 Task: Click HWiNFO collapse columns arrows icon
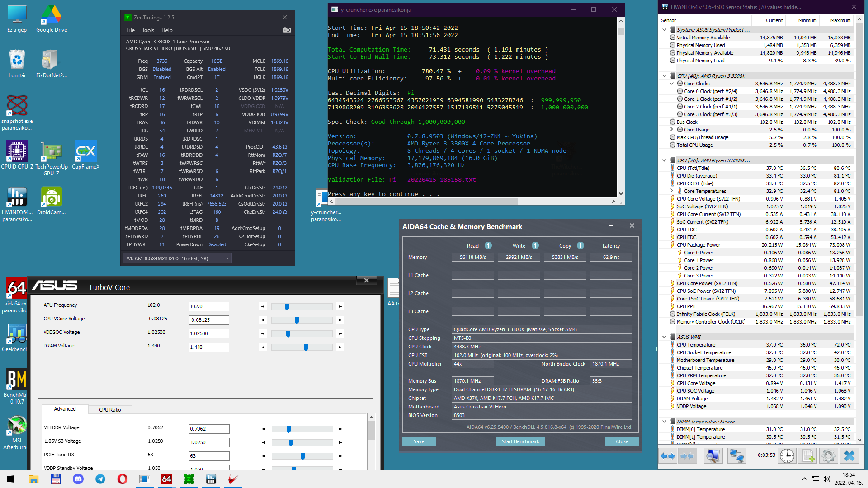pyautogui.click(x=687, y=456)
